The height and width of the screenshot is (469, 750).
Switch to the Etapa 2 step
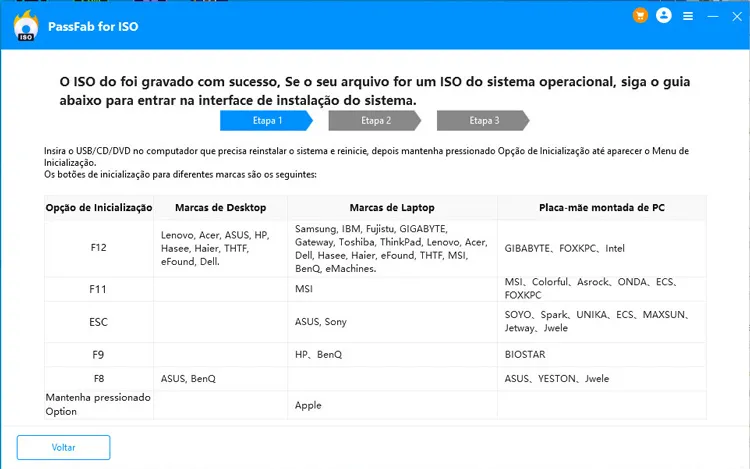(x=375, y=121)
